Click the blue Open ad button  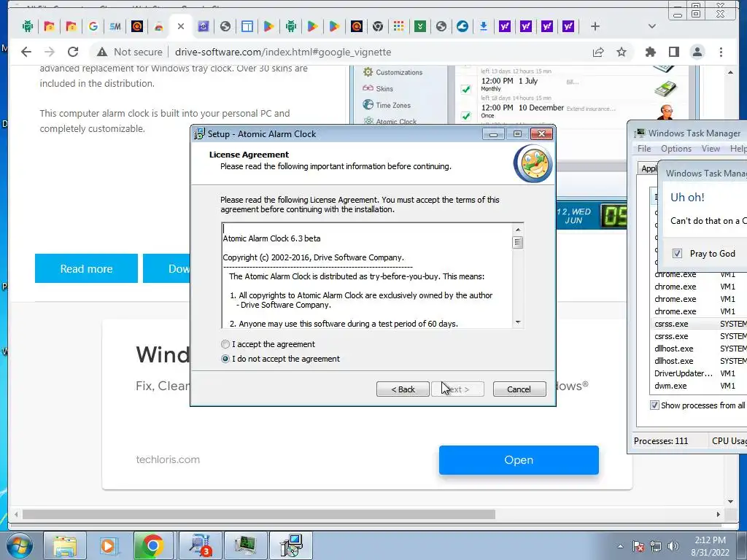click(x=519, y=460)
